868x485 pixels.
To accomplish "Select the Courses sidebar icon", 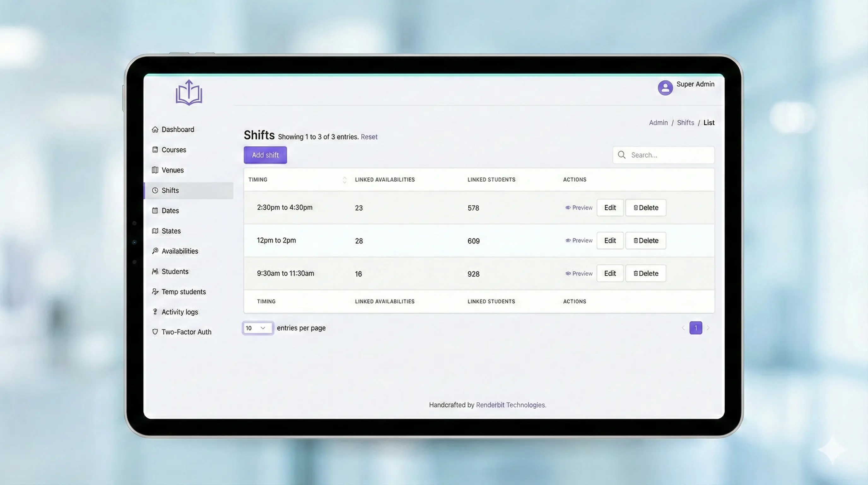I will (x=155, y=149).
